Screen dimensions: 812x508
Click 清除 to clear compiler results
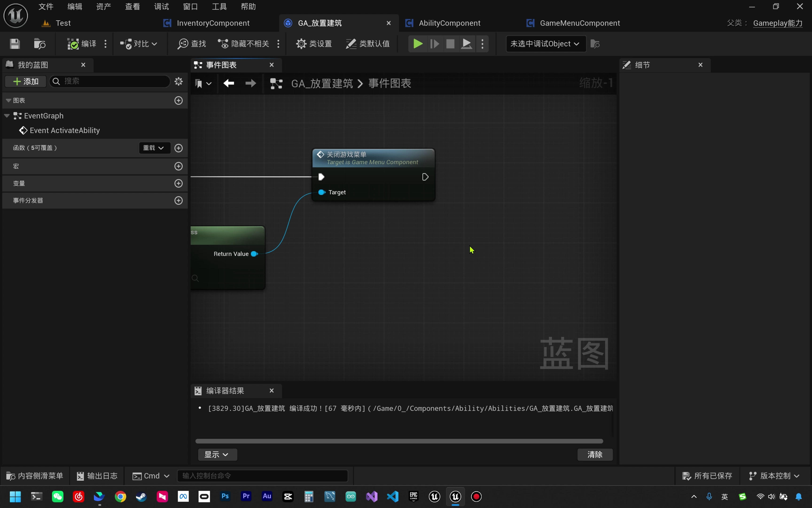point(595,454)
